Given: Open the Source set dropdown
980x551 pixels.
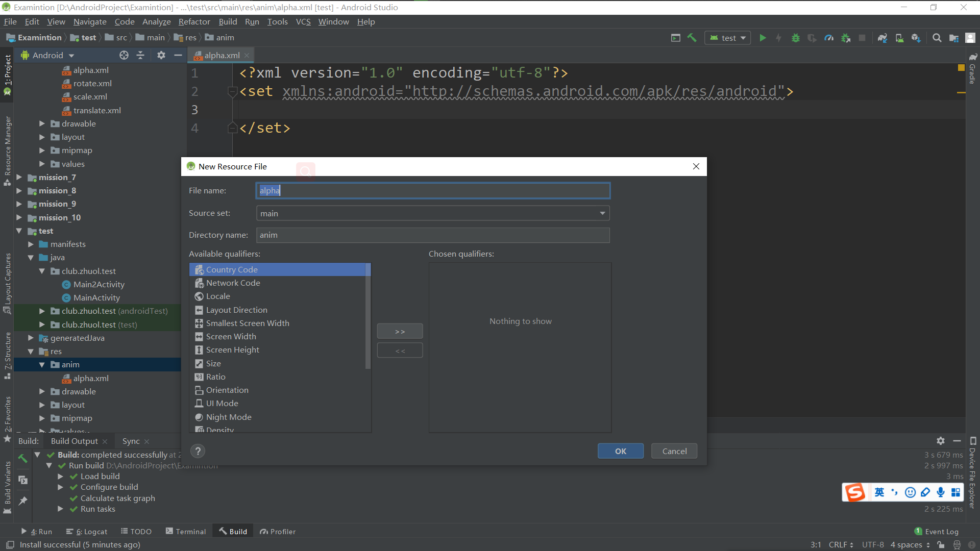Looking at the screenshot, I should pos(602,213).
